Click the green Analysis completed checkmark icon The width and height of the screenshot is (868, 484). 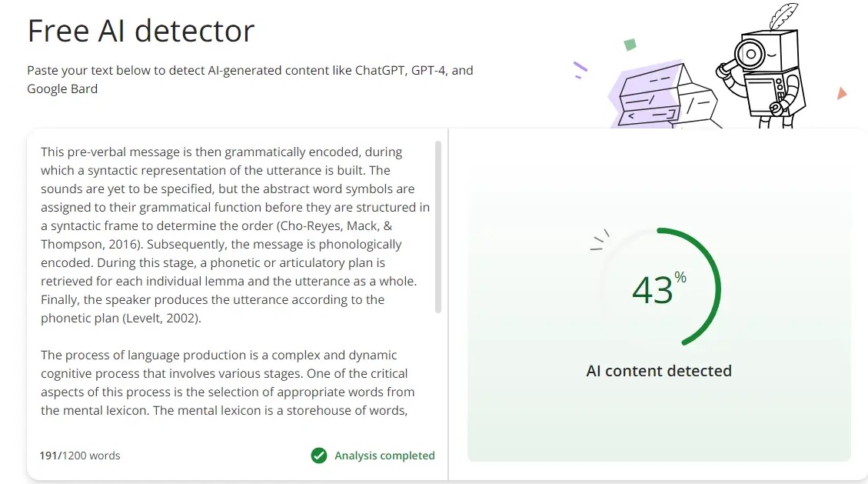point(319,456)
